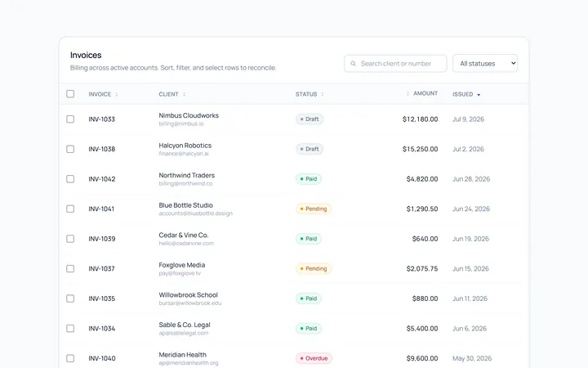Open invoice INV-1038
The width and height of the screenshot is (588, 368).
click(101, 149)
